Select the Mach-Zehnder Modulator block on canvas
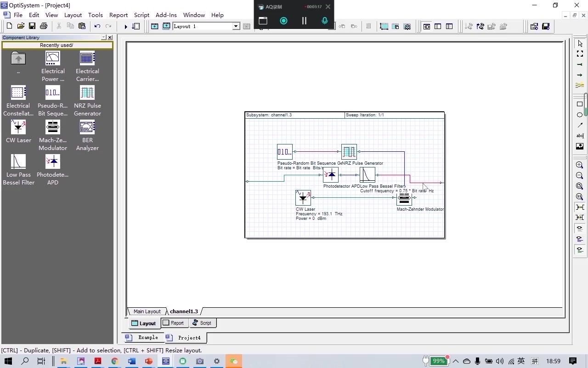Image resolution: width=588 pixels, height=368 pixels. [404, 198]
